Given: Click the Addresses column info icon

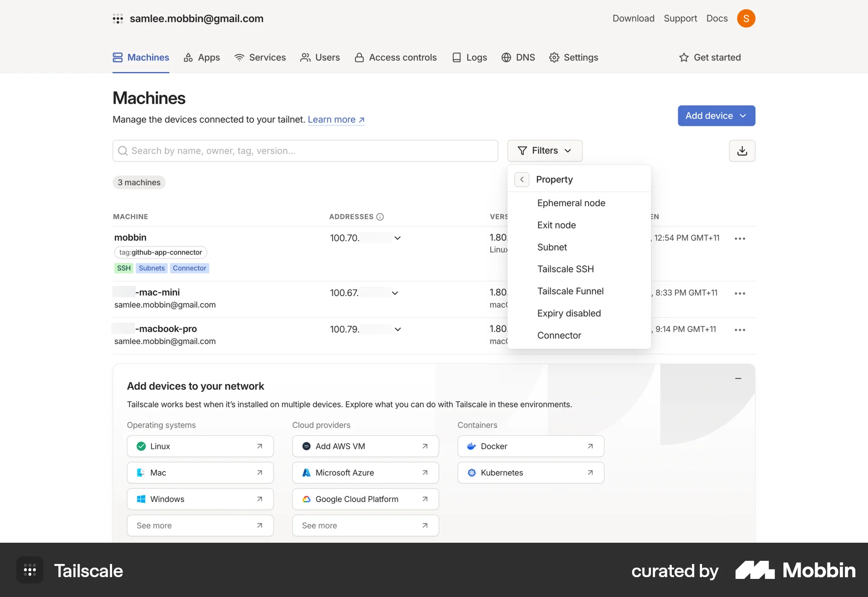Looking at the screenshot, I should [380, 217].
